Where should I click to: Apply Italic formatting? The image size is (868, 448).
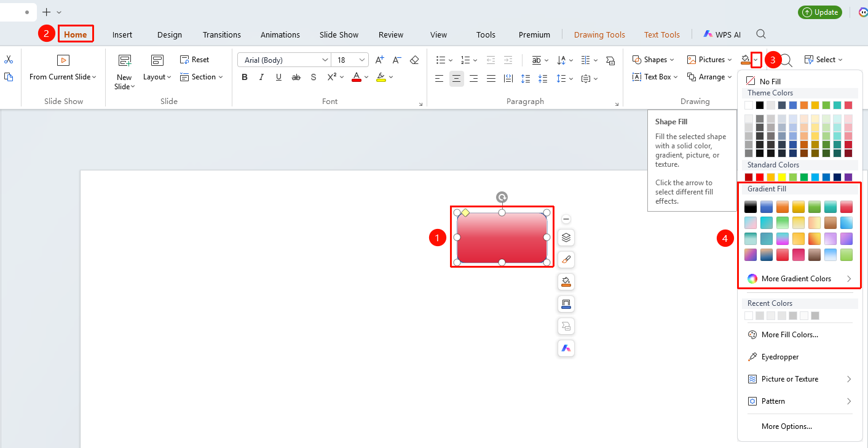click(x=262, y=77)
